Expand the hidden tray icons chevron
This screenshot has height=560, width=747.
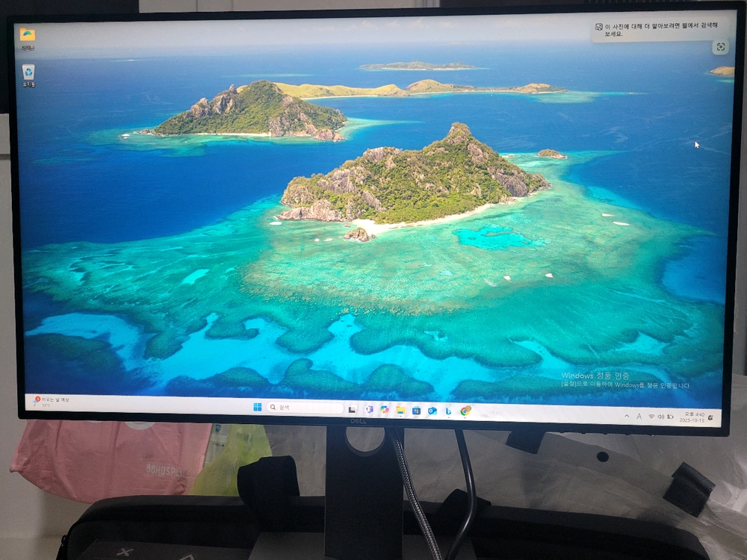coord(627,416)
